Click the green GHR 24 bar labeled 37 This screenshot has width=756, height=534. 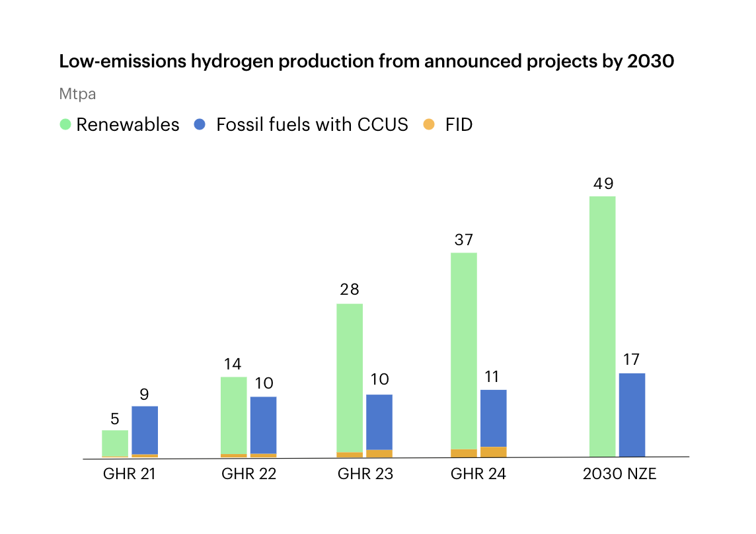click(x=464, y=350)
